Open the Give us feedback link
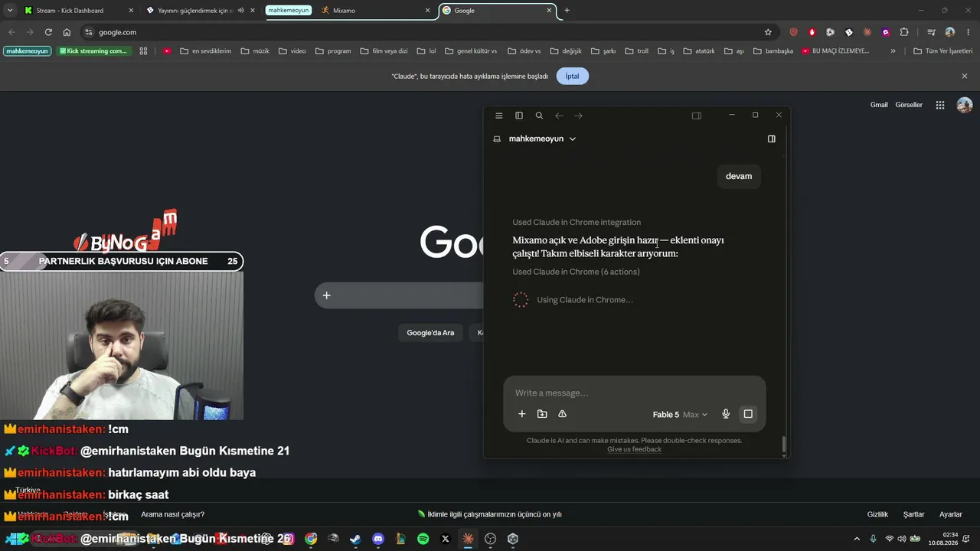The image size is (980, 551). 634,449
